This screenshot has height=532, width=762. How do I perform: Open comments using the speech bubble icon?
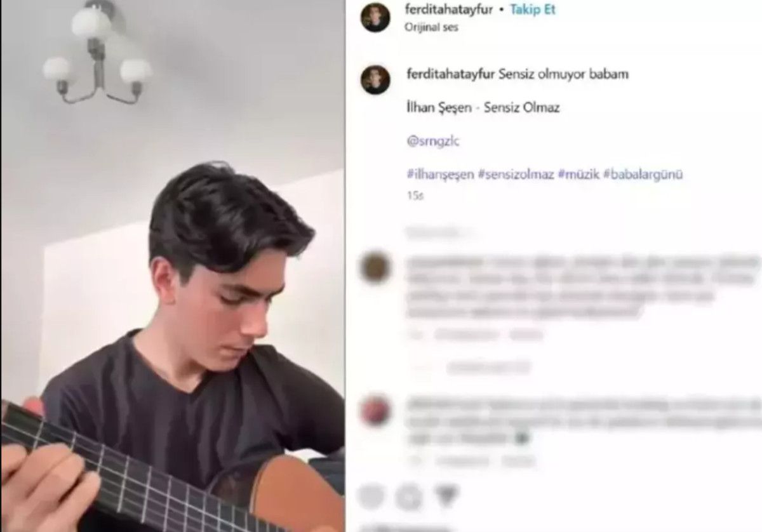point(411,496)
